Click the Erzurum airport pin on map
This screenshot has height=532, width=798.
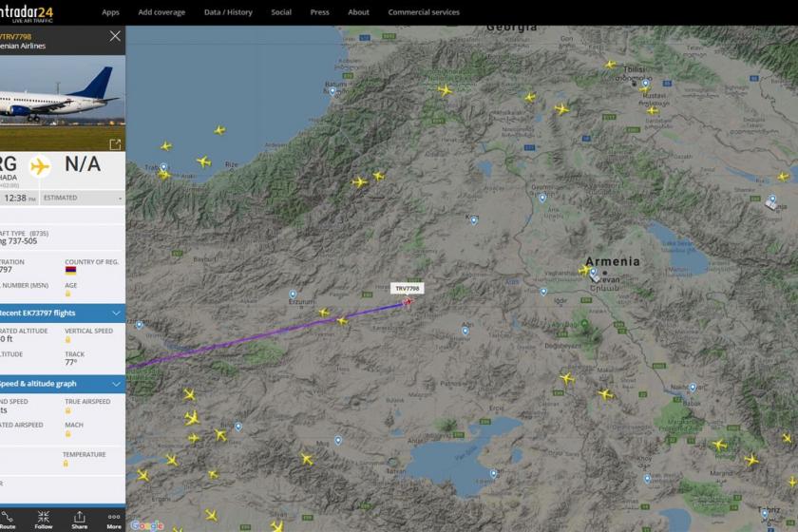[x=293, y=294]
